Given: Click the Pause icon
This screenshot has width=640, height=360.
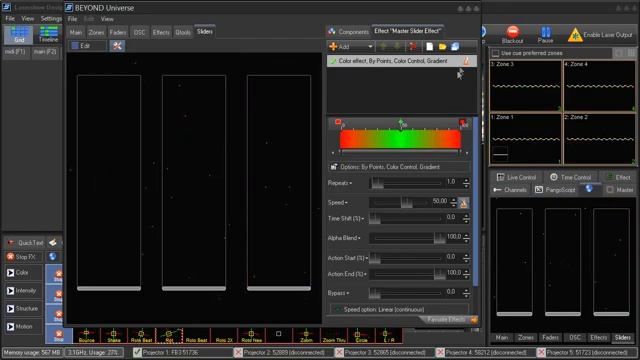Looking at the screenshot, I should pos(546,31).
